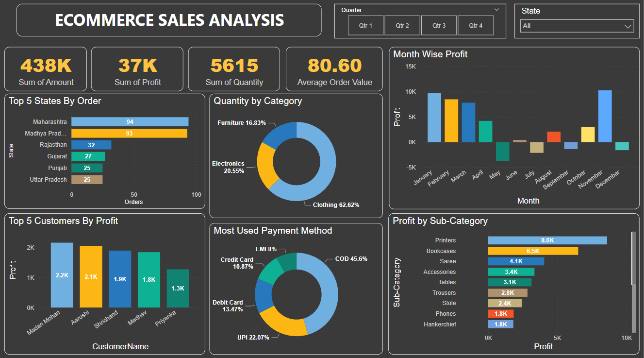The width and height of the screenshot is (644, 358).
Task: Open the State slicer dropdown
Action: coord(577,26)
